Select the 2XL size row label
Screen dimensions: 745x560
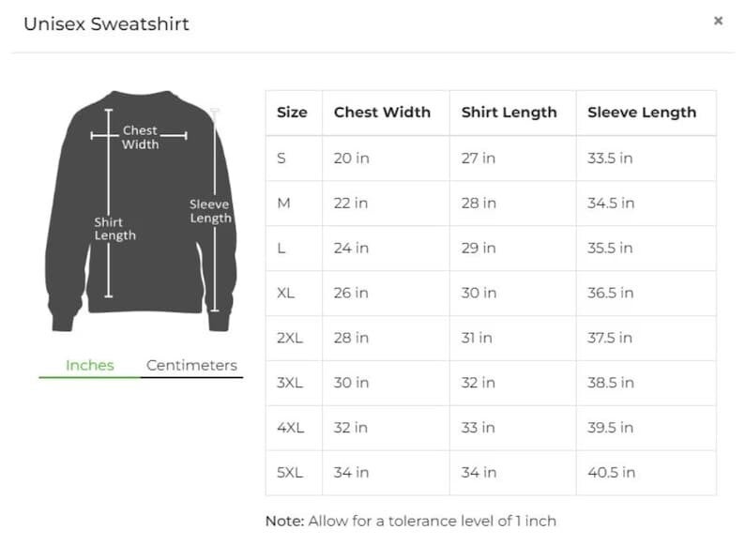[x=289, y=338]
